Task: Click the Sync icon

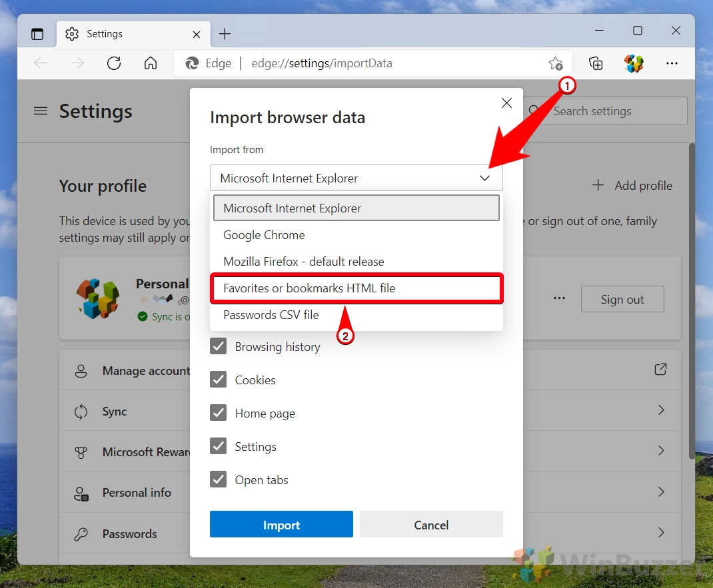Action: click(81, 412)
